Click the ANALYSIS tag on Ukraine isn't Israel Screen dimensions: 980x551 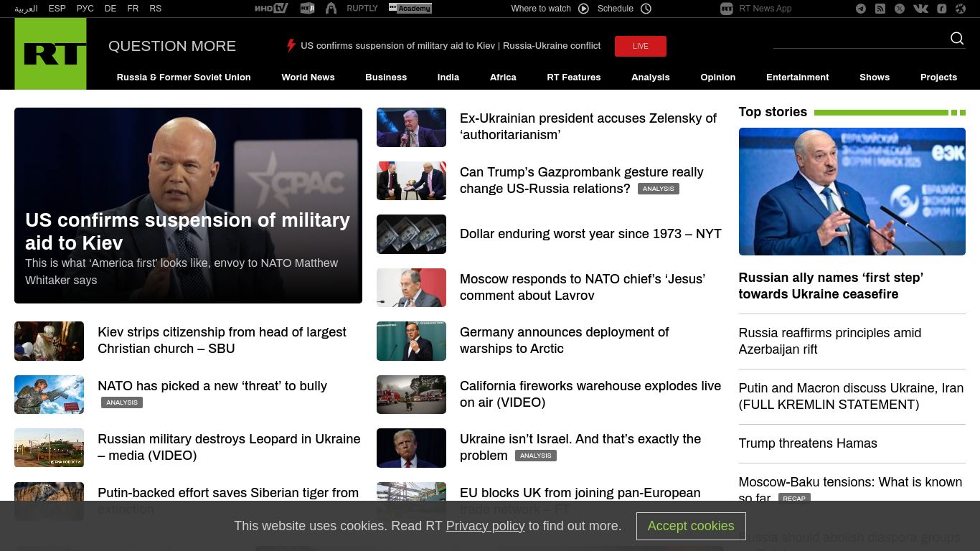tap(536, 456)
